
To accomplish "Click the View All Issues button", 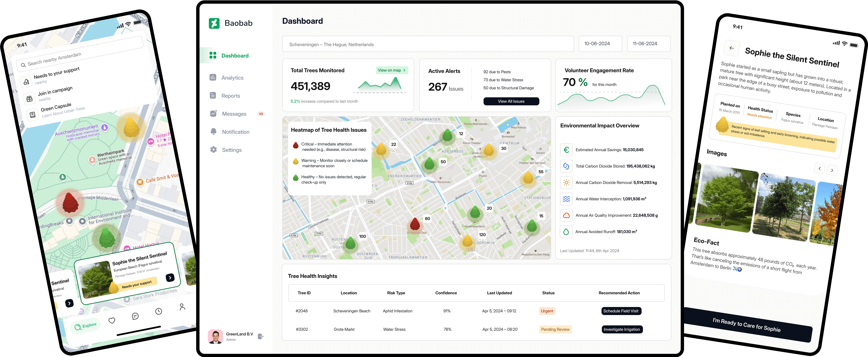I will (511, 101).
